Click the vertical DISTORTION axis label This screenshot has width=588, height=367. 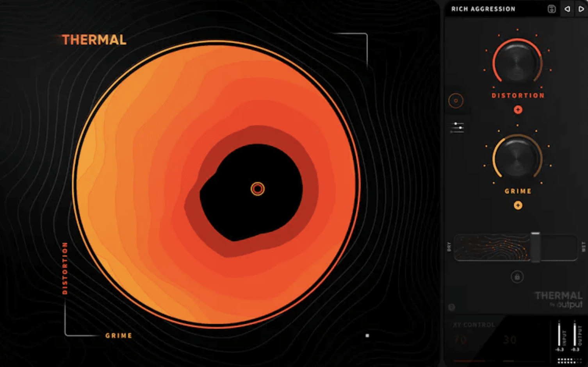tap(65, 268)
